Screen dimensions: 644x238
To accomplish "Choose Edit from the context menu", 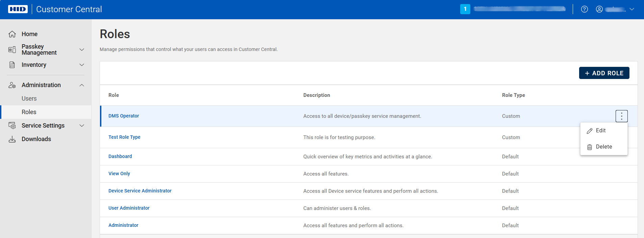I will pyautogui.click(x=604, y=131).
